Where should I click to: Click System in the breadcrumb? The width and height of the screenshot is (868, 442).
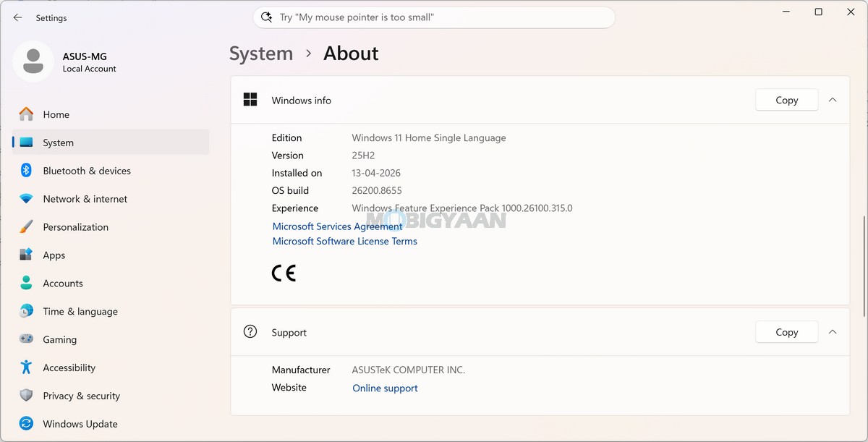coord(261,54)
